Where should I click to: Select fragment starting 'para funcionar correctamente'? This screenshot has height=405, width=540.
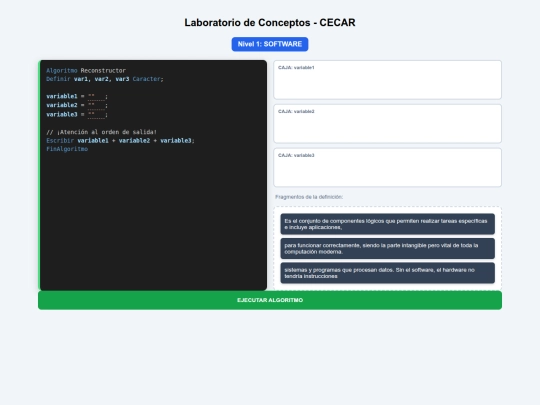point(387,248)
